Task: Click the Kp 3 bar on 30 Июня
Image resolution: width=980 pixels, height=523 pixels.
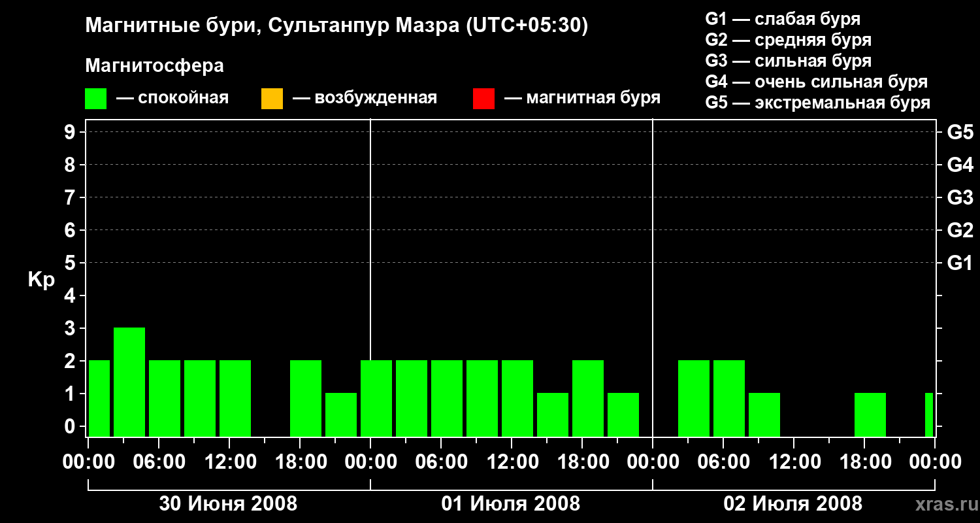Action: [129, 382]
